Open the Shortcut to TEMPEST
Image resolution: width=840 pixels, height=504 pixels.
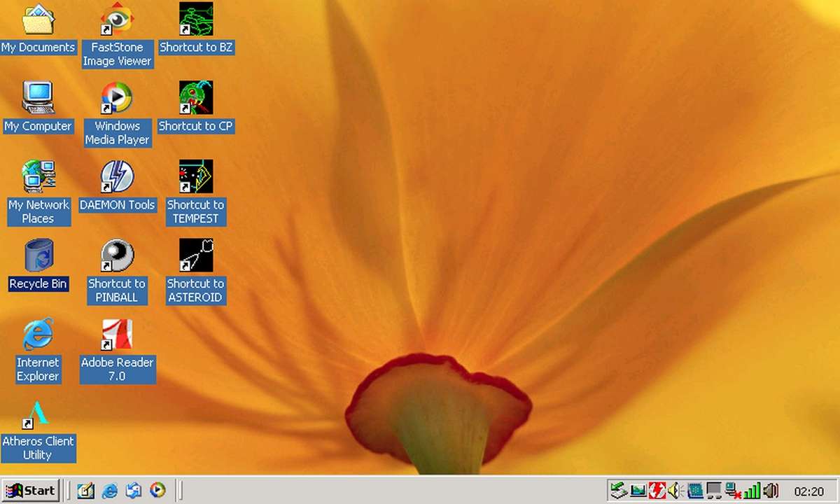(x=195, y=178)
